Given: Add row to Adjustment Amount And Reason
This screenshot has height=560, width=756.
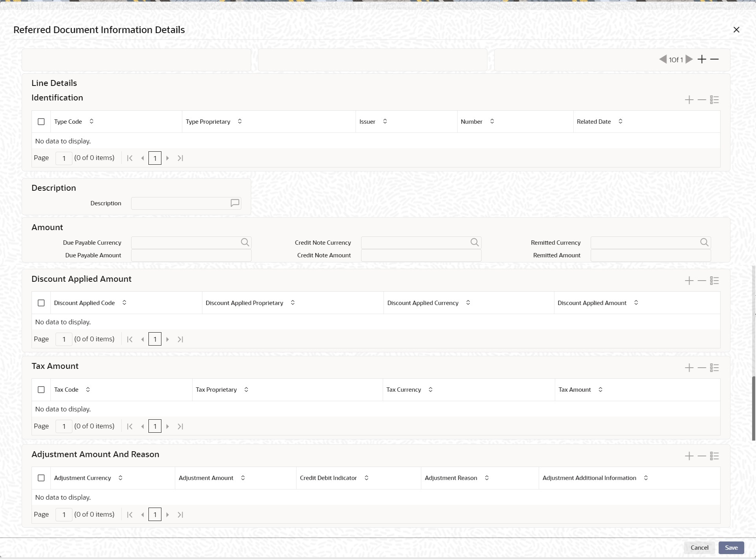Looking at the screenshot, I should [x=689, y=456].
